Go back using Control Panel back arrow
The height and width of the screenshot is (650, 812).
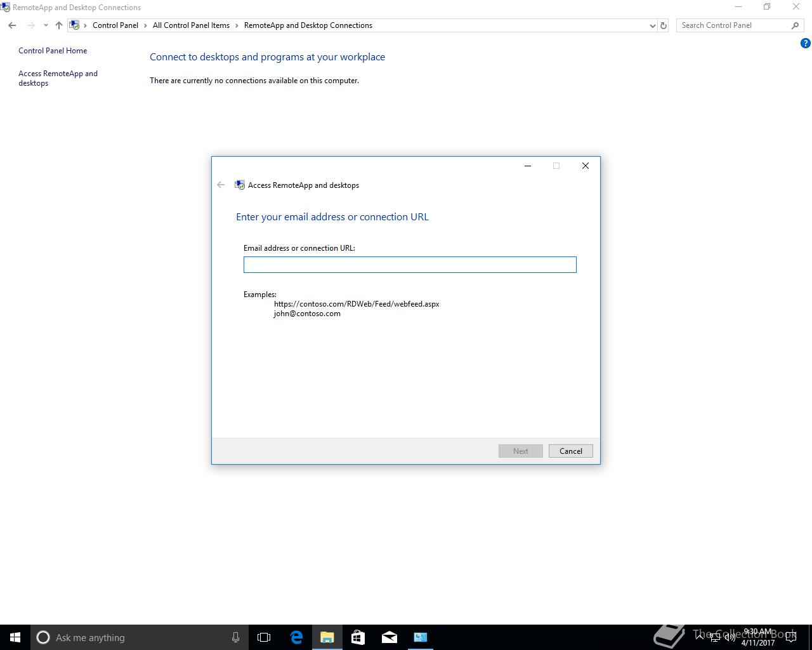12,25
